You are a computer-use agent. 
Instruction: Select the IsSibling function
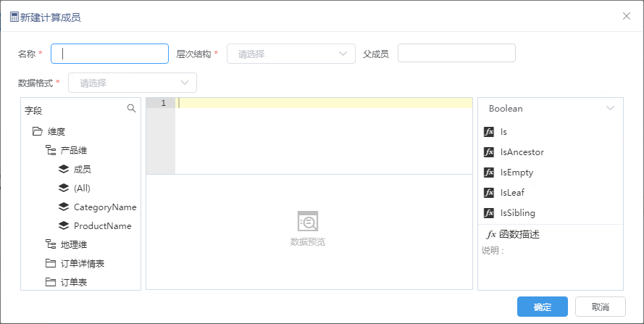click(517, 213)
